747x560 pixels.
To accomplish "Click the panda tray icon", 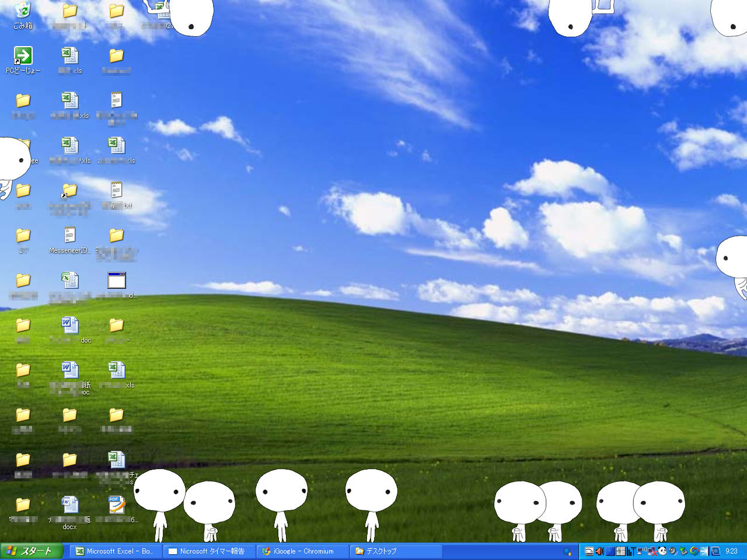I will (x=662, y=551).
